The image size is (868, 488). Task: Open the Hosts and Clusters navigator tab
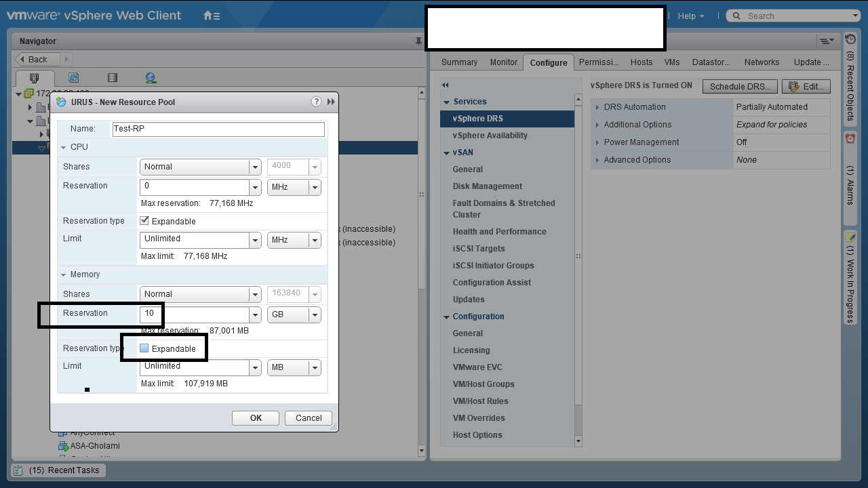point(35,78)
